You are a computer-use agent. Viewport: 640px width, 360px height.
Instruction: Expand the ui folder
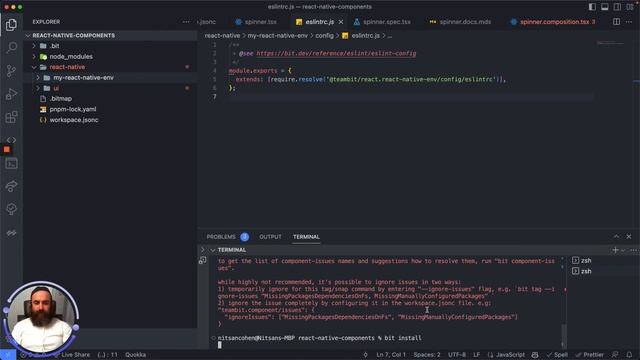(38, 88)
